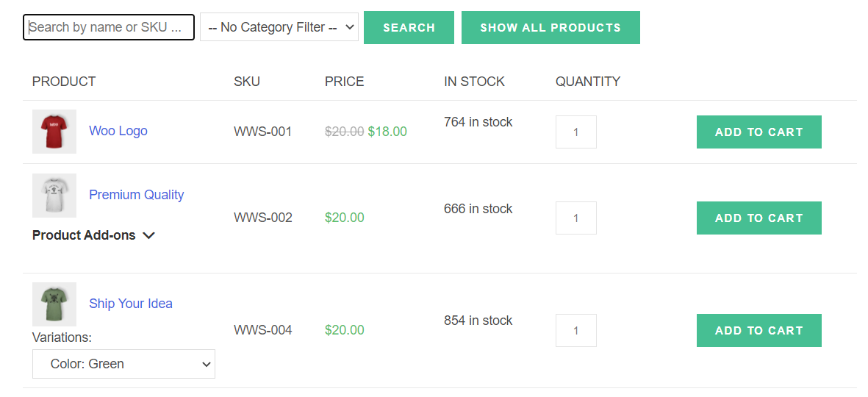This screenshot has width=868, height=397.
Task: Expand the Product Add-ons chevron
Action: (x=149, y=236)
